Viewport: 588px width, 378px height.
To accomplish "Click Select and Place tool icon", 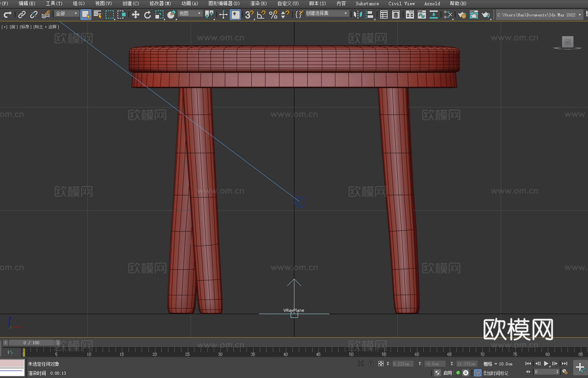I will [x=171, y=14].
